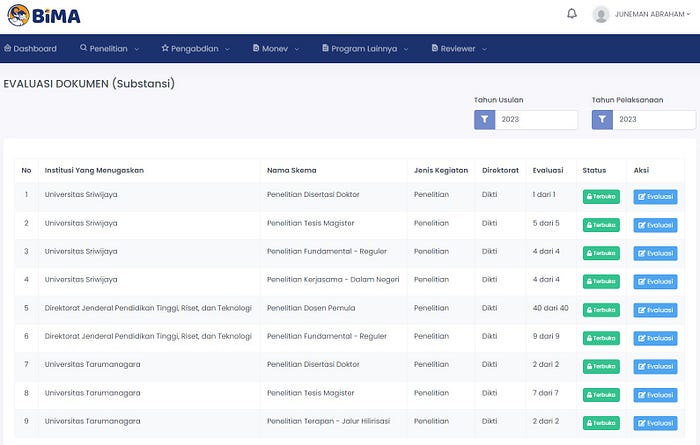The width and height of the screenshot is (700, 445).
Task: Open the notification bell icon
Action: (x=571, y=14)
